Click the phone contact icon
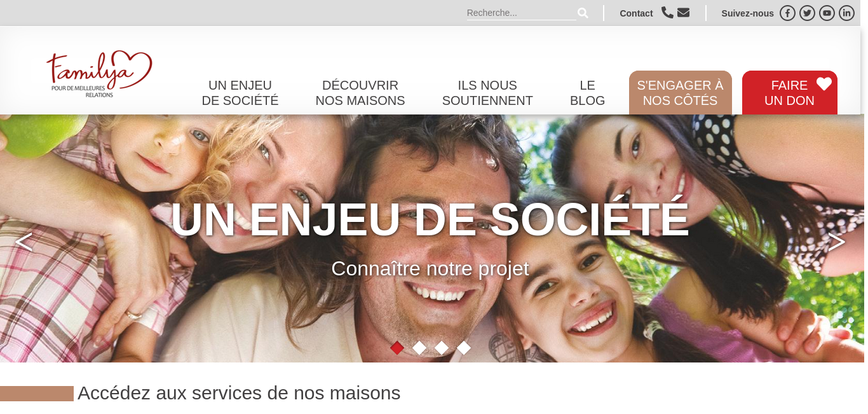Viewport: 868px width, 414px height. 667,12
